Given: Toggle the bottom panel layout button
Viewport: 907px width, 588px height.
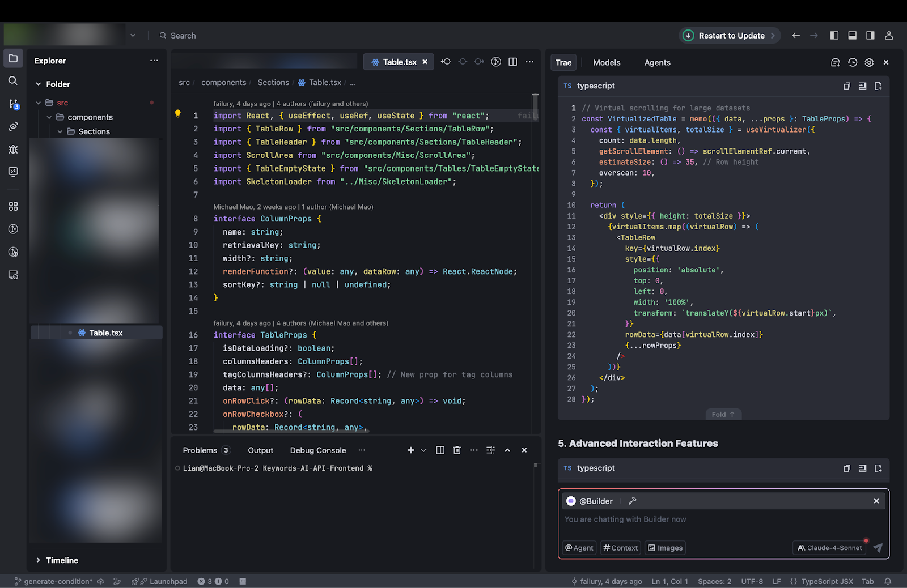Looking at the screenshot, I should [852, 36].
